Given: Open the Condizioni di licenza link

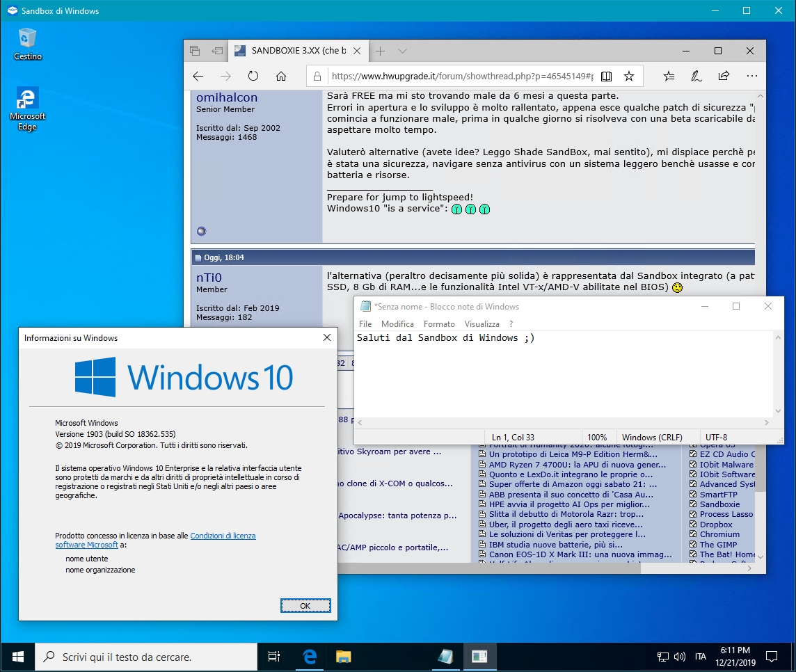Looking at the screenshot, I should 223,536.
